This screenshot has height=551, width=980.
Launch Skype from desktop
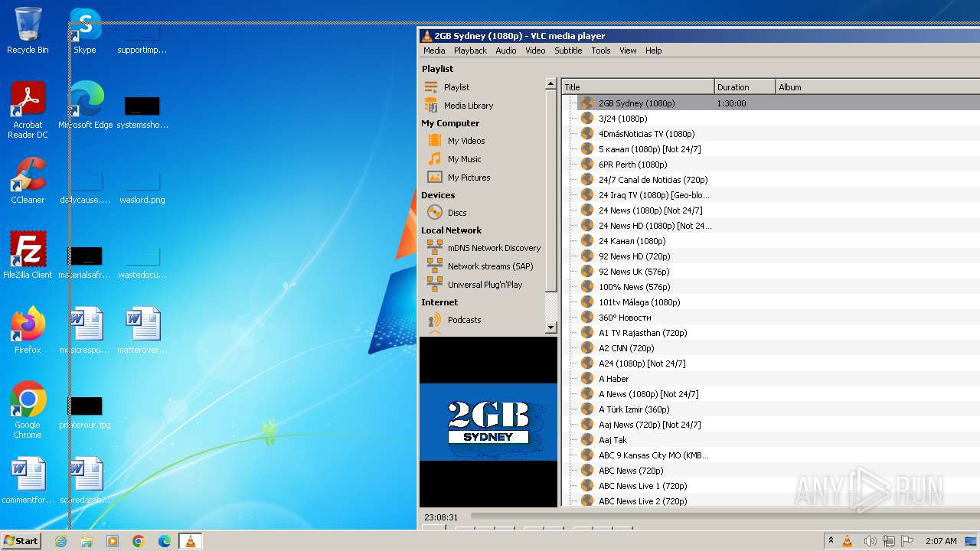85,31
